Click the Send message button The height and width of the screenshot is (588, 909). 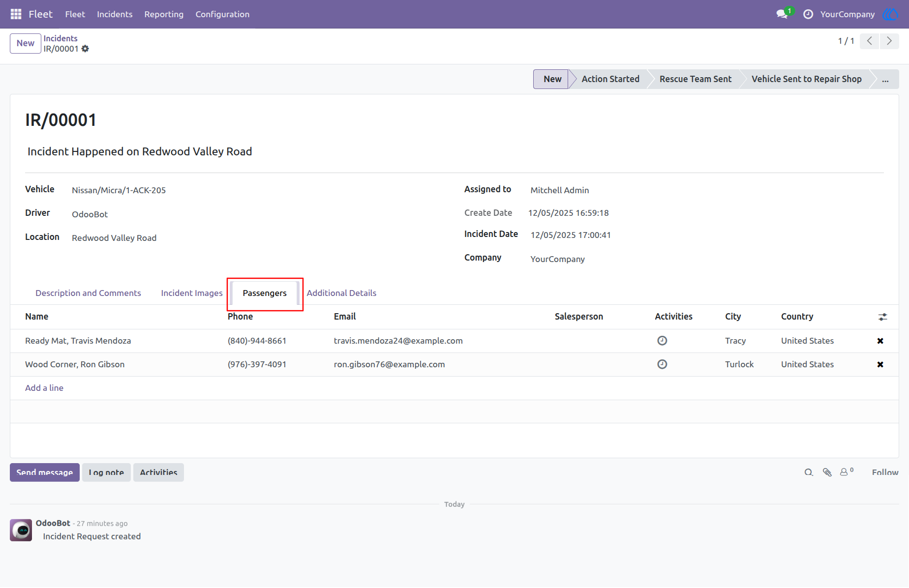pos(45,472)
